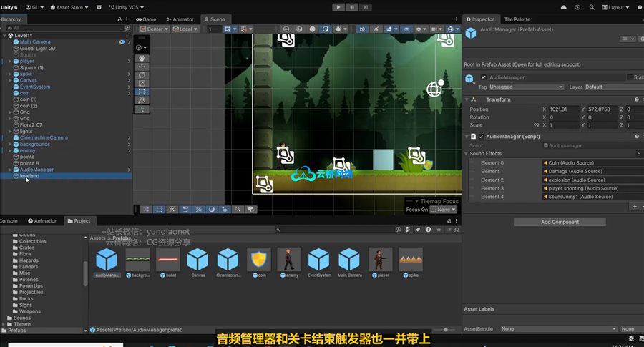This screenshot has width=644, height=347.
Task: Select the Rotate tool in Scene toolbar
Action: (142, 75)
